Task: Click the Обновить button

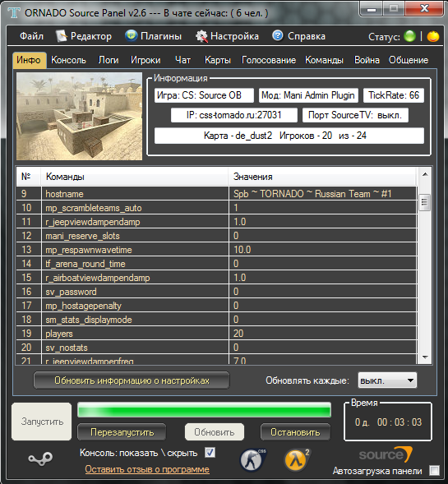Action: [x=215, y=432]
